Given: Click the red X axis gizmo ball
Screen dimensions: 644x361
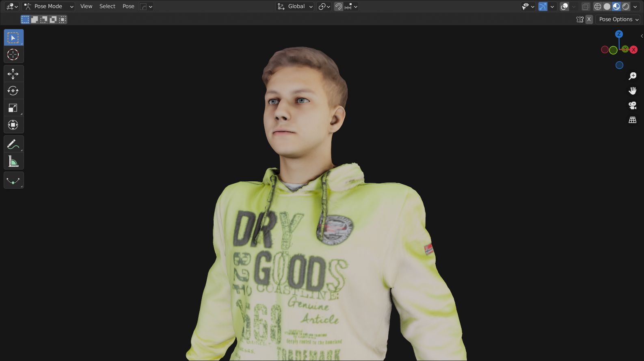Looking at the screenshot, I should click(633, 50).
